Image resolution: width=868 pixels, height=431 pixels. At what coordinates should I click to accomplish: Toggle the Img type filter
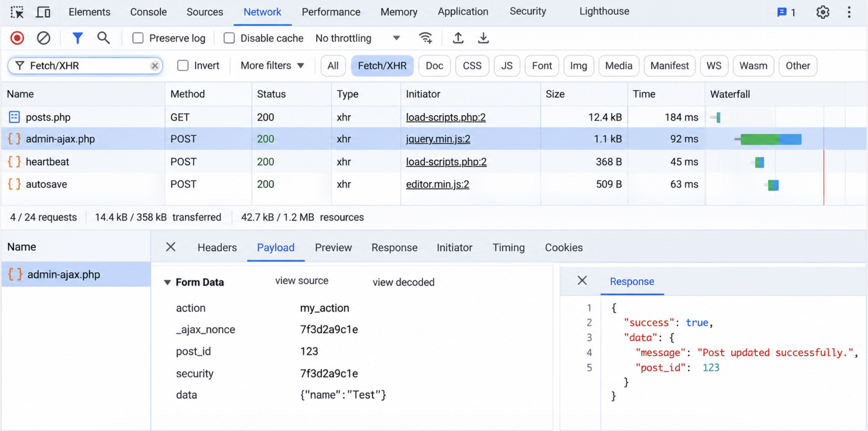(578, 66)
